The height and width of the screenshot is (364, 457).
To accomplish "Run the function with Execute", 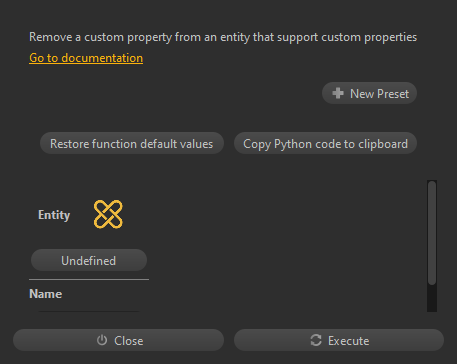I will tap(339, 340).
